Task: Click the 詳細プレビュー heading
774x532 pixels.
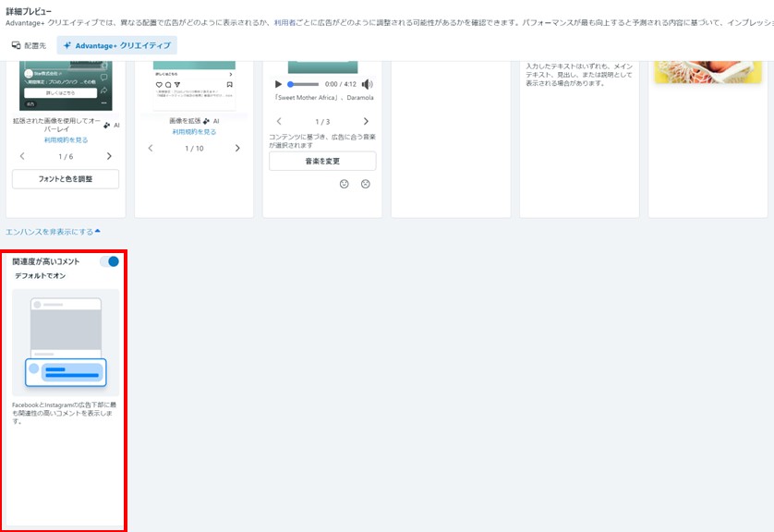Action: point(29,11)
